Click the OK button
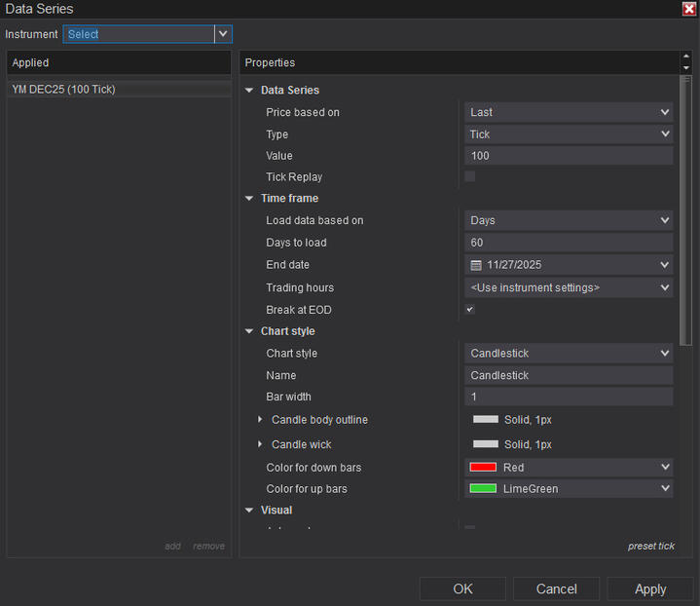This screenshot has height=606, width=700. pyautogui.click(x=462, y=588)
